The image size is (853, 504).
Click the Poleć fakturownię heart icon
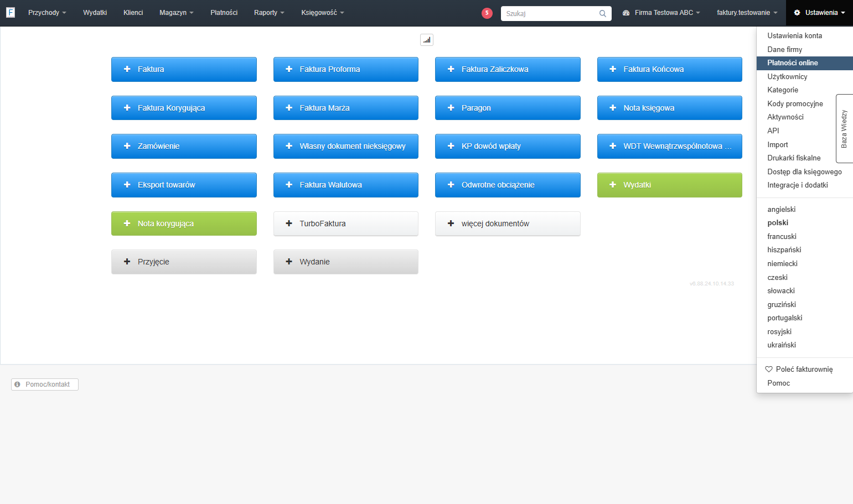pos(769,369)
